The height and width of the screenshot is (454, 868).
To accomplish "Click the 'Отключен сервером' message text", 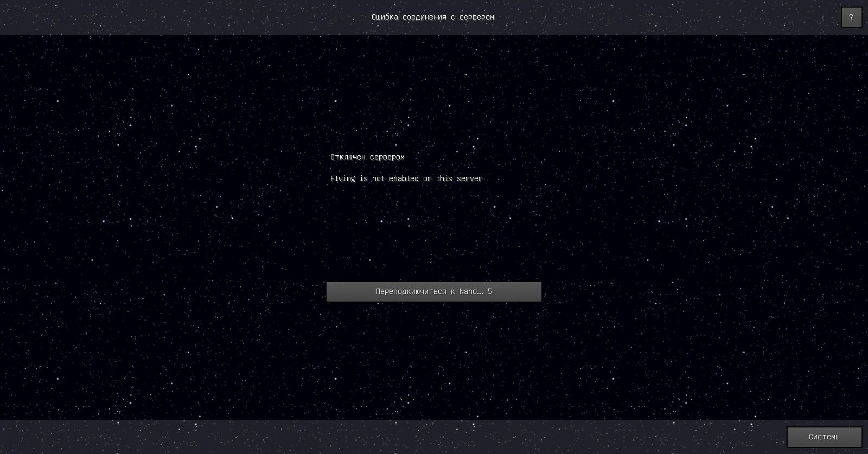I will (367, 157).
